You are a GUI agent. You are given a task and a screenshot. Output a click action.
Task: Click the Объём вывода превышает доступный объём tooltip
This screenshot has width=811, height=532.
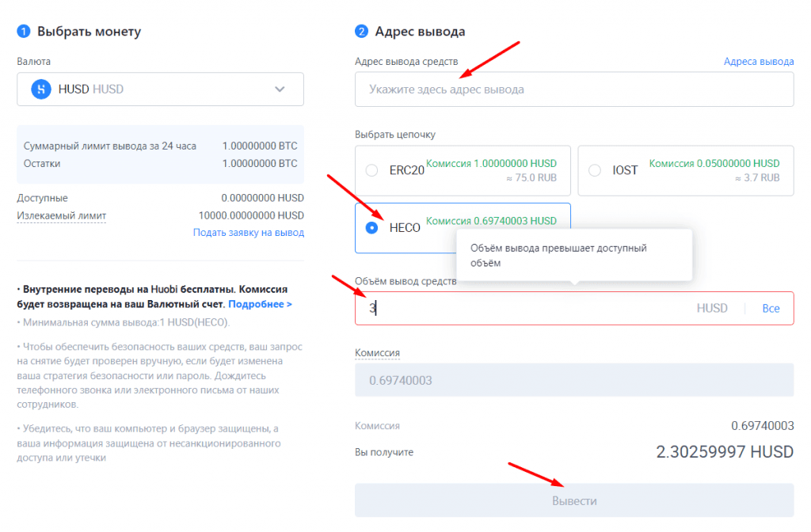point(574,256)
